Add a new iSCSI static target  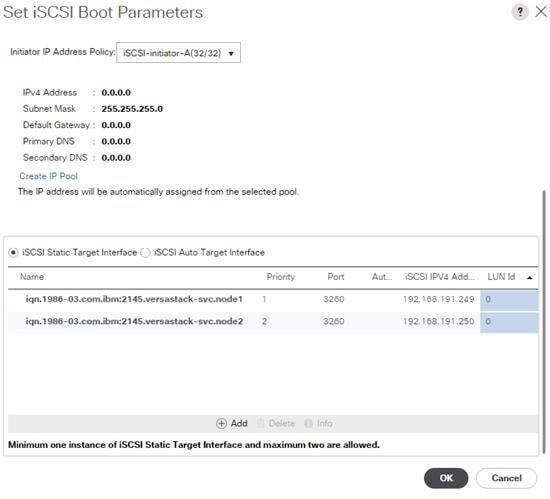click(232, 423)
